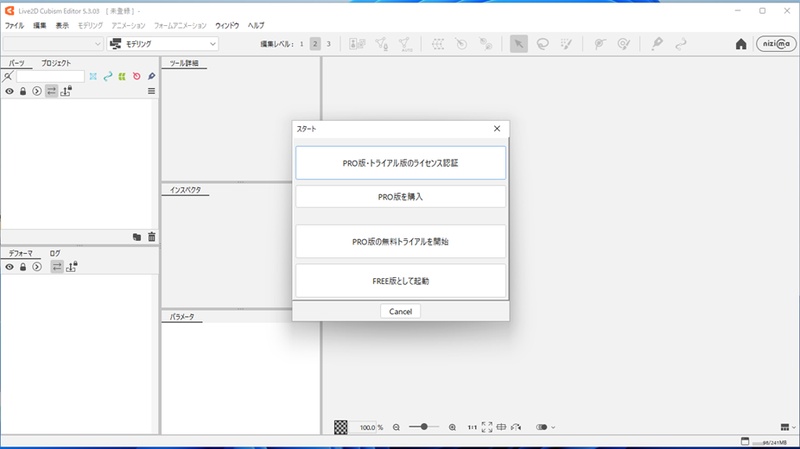Click the texture atlas edit icon
The image size is (800, 449).
pyautogui.click(x=357, y=44)
